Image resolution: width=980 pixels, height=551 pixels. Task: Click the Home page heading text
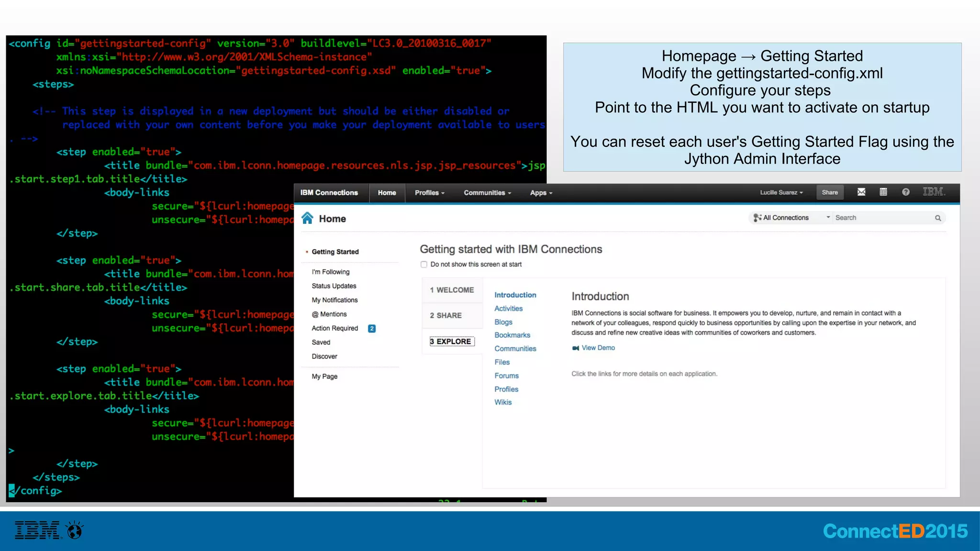coord(333,219)
